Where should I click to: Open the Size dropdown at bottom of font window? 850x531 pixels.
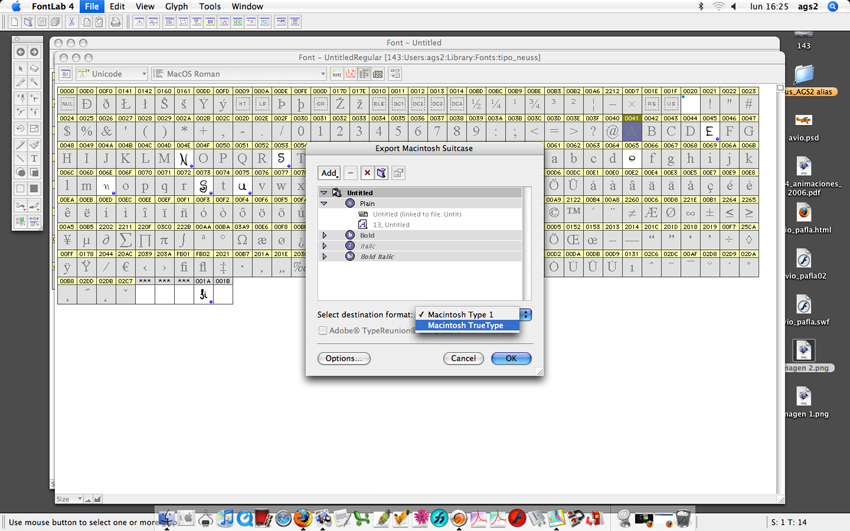click(69, 499)
